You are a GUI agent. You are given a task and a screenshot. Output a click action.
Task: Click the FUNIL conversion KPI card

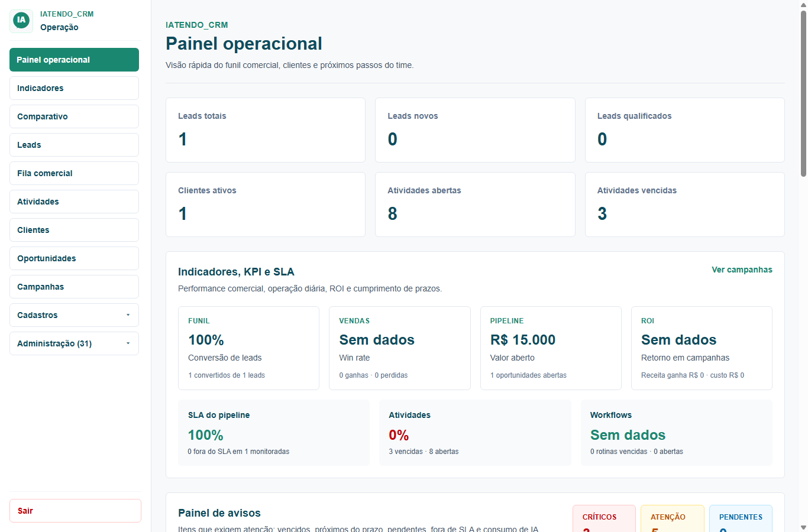click(248, 348)
